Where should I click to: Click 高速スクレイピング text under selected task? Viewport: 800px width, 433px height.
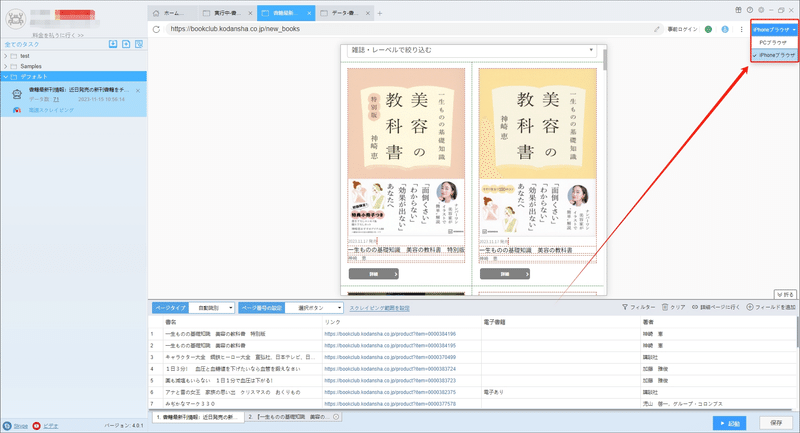tap(51, 110)
